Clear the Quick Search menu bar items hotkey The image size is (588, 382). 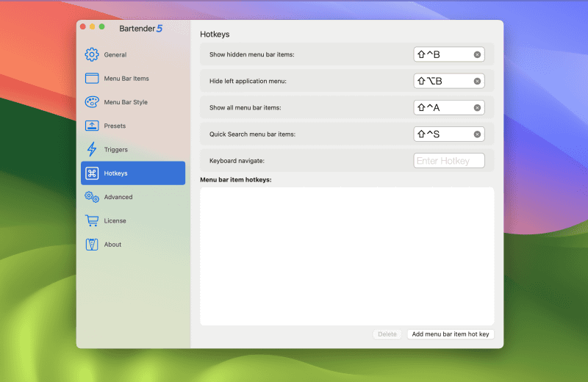[477, 134]
